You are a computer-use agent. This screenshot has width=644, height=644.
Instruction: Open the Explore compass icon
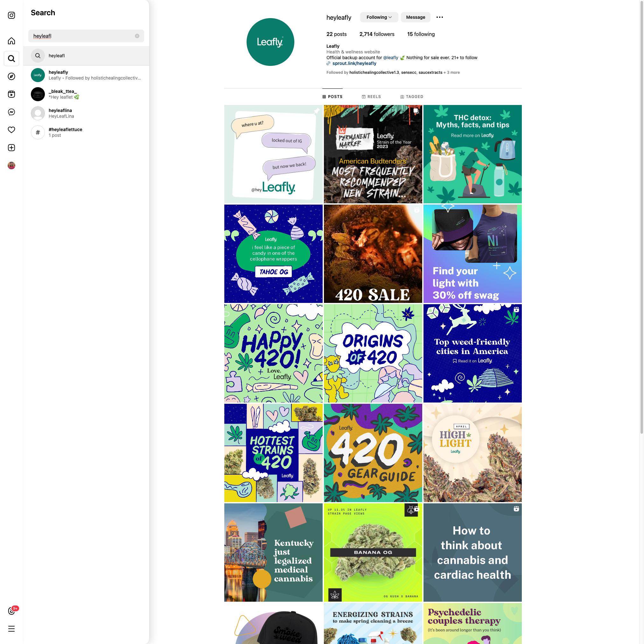[11, 76]
